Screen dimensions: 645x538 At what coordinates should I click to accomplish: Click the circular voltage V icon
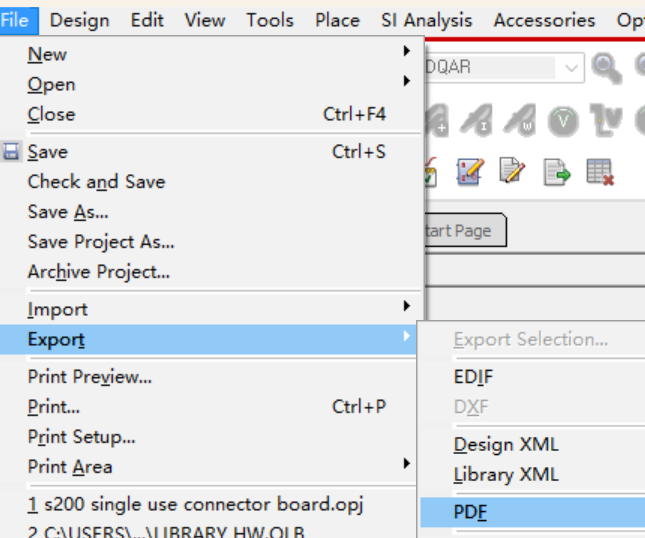pos(563,121)
